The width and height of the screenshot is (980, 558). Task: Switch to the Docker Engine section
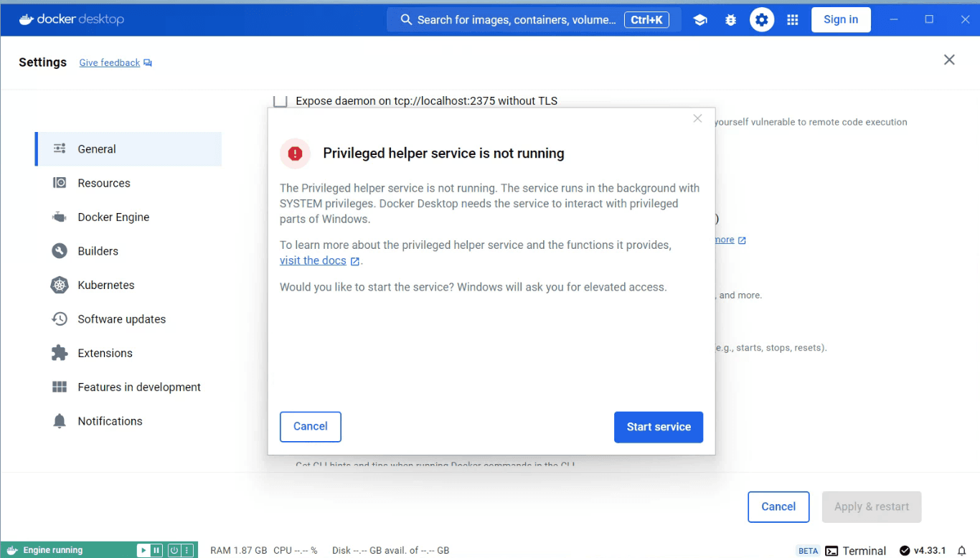pyautogui.click(x=113, y=217)
